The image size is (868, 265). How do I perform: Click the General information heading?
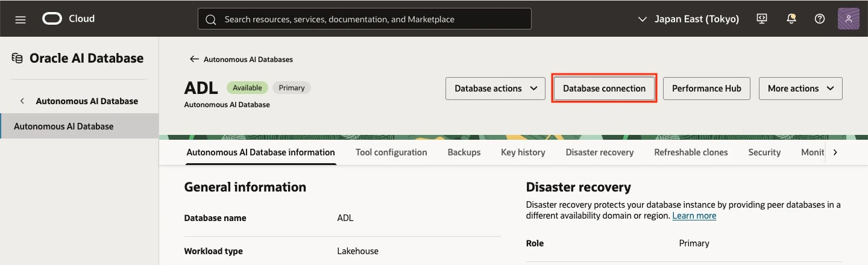245,187
